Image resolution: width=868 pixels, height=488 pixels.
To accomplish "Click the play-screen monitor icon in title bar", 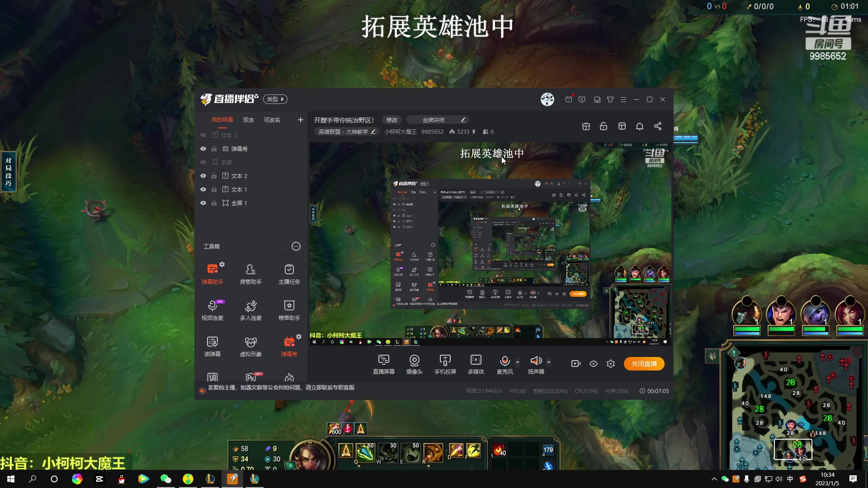I will (582, 99).
